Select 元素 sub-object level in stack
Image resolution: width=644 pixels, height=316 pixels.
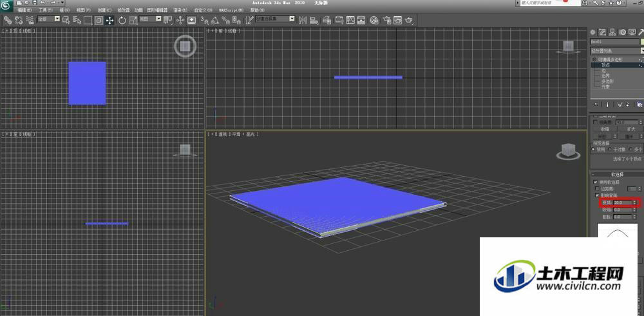pos(605,87)
